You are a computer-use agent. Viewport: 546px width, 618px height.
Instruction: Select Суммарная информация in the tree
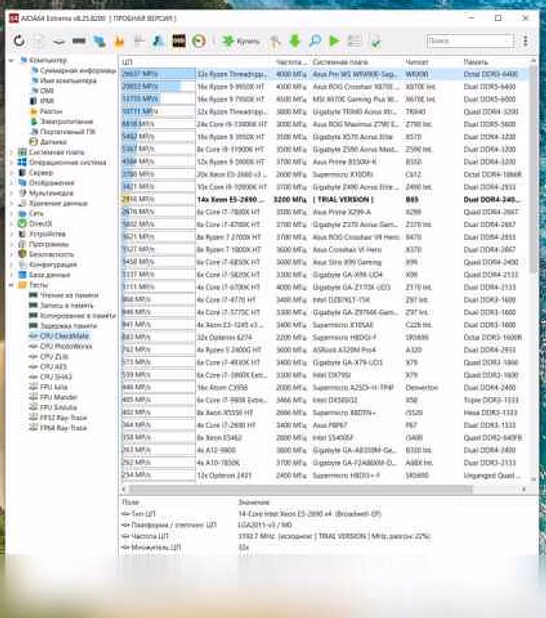(x=77, y=71)
